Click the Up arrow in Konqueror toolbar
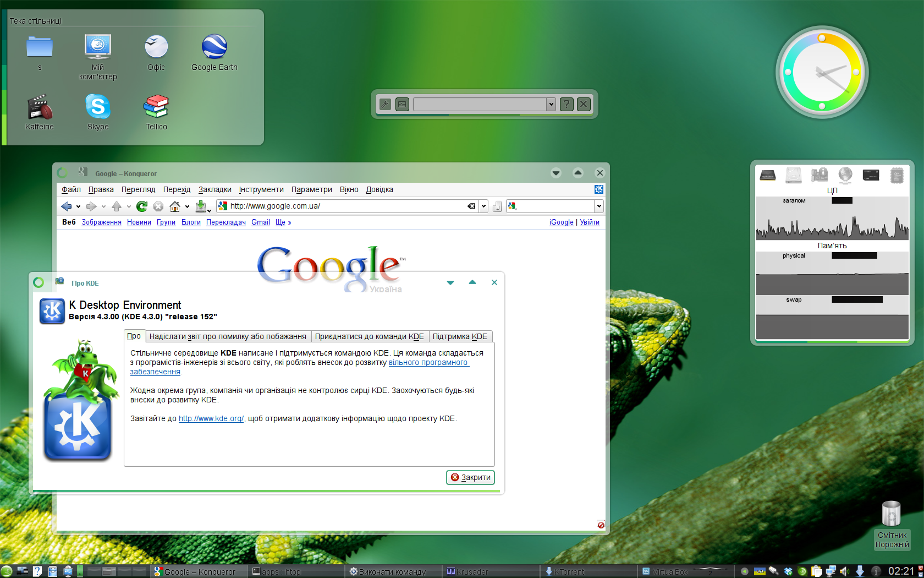Image resolution: width=924 pixels, height=578 pixels. [117, 206]
